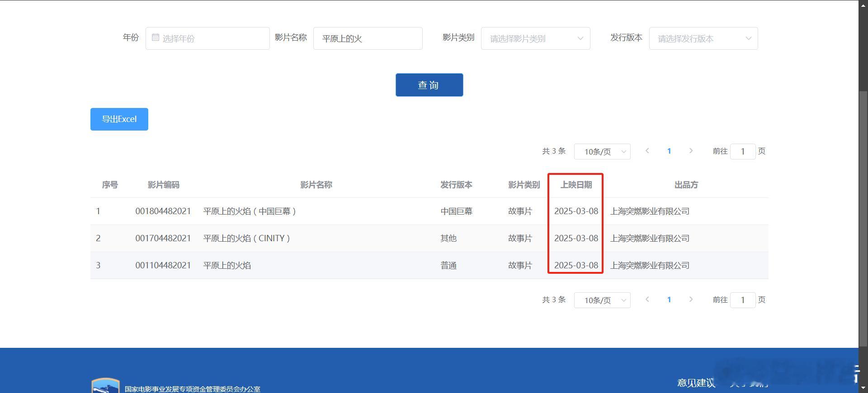Viewport: 868px width, 393px height.
Task: Click 上海突燃影业有限公司 in row 2
Action: click(x=650, y=239)
